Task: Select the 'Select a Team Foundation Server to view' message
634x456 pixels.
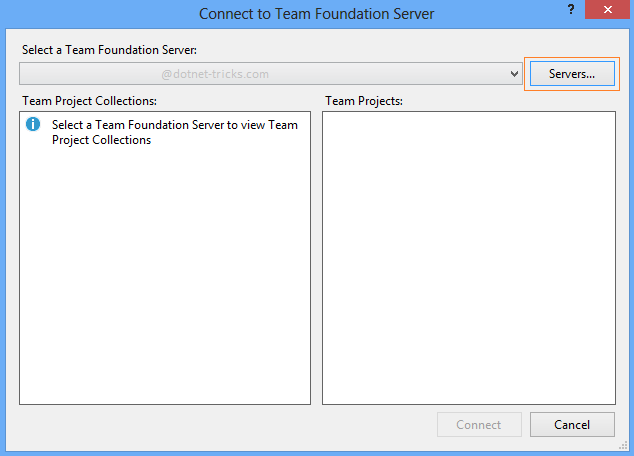Action: [x=174, y=126]
